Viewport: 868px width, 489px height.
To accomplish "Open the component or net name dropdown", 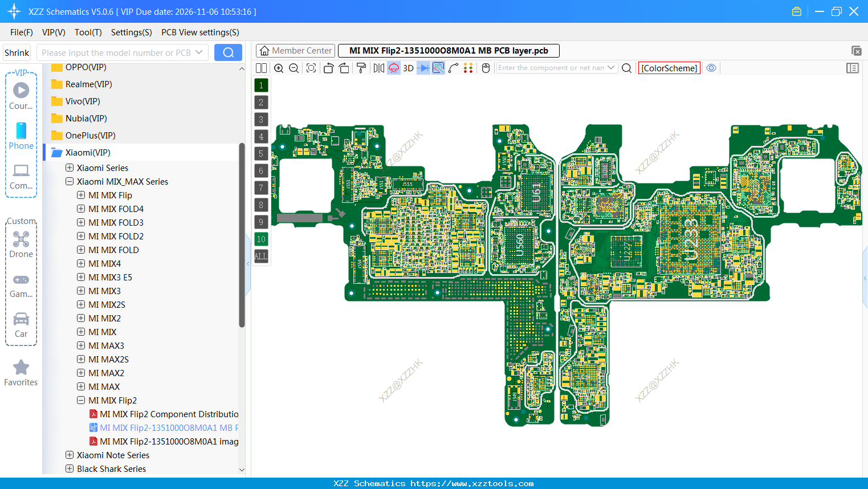I will 611,68.
